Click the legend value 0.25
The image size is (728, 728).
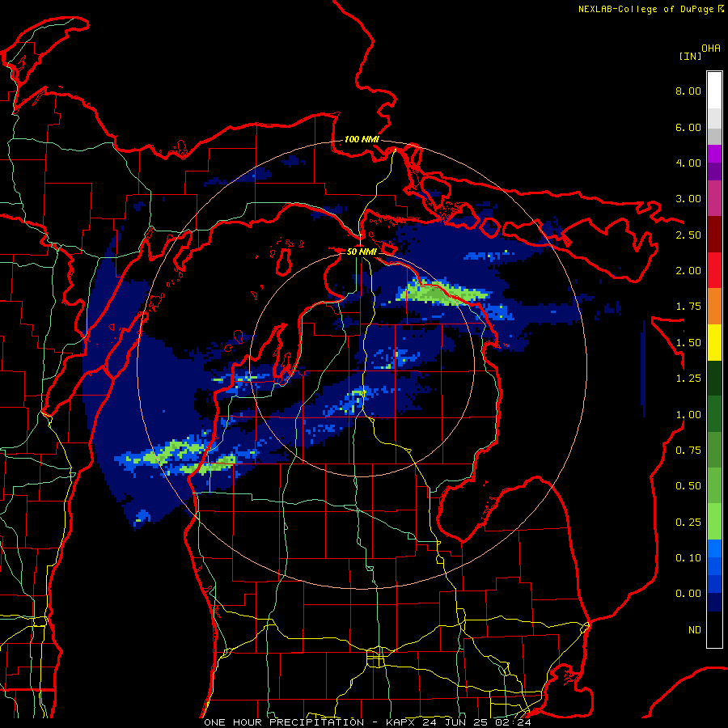[x=688, y=523]
